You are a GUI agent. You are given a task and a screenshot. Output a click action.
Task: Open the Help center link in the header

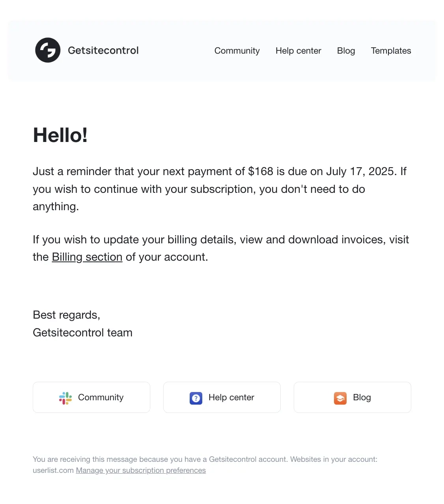(x=298, y=50)
